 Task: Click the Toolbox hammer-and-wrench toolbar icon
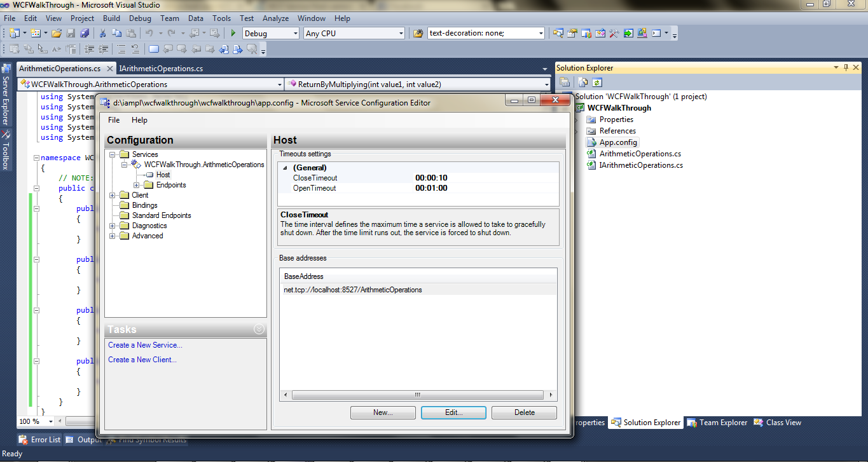click(x=614, y=33)
